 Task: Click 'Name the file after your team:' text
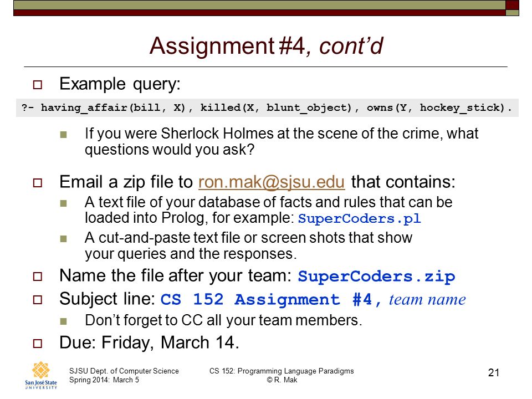click(x=176, y=276)
